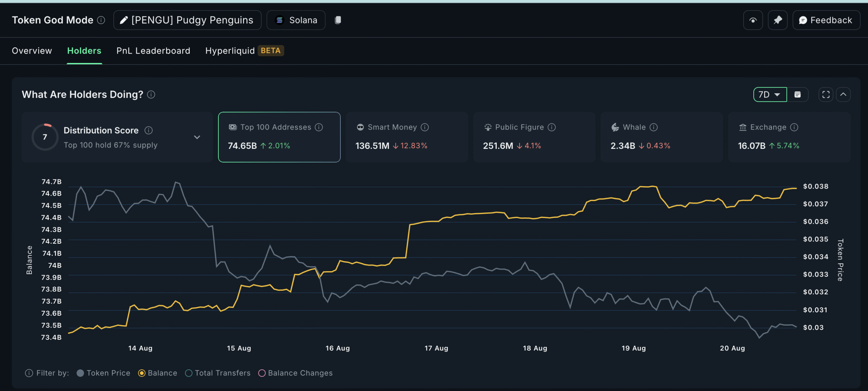
Task: Open the Smart Money info tooltip
Action: (x=425, y=127)
